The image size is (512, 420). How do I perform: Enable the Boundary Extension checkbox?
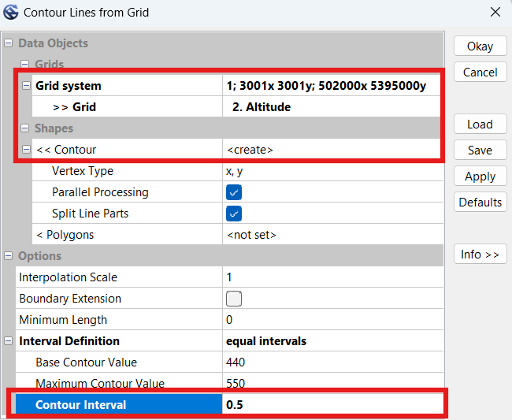[x=234, y=299]
